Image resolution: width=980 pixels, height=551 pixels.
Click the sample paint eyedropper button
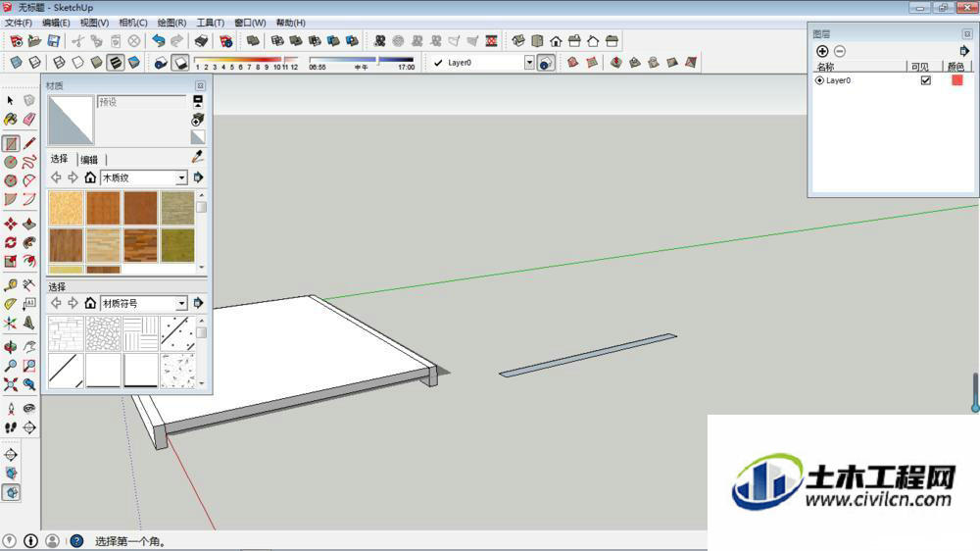[x=198, y=156]
